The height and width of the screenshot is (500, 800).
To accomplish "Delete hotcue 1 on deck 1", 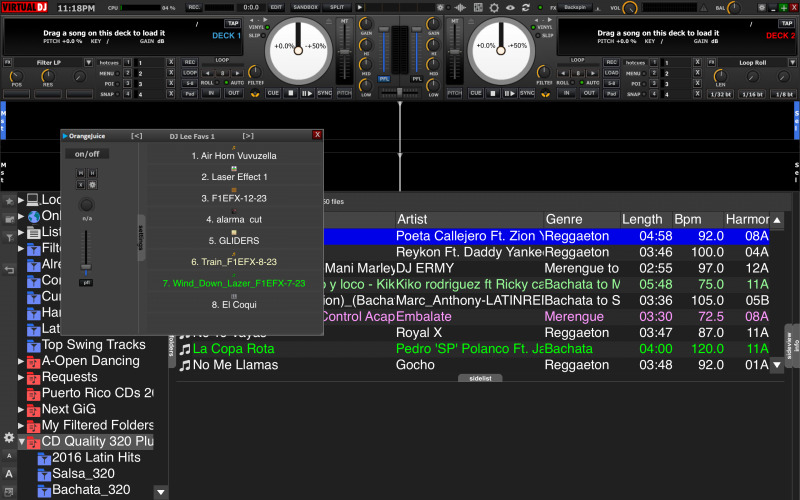I will [x=171, y=62].
